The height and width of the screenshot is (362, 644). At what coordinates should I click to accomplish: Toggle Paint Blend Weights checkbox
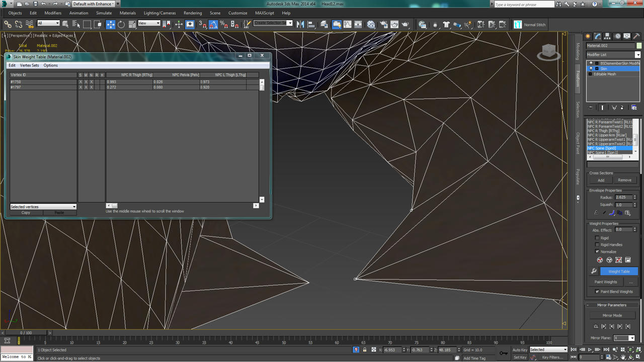pyautogui.click(x=597, y=292)
